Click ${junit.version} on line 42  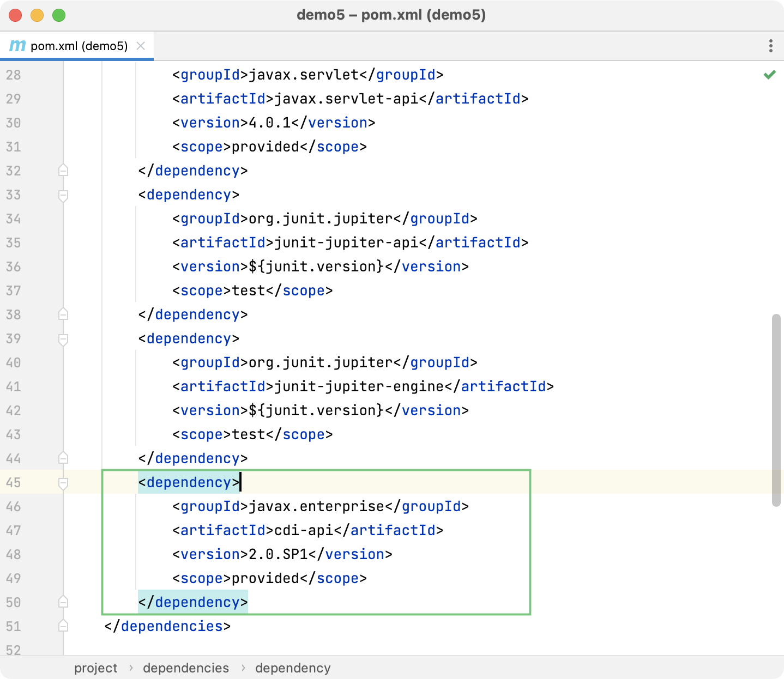[316, 410]
